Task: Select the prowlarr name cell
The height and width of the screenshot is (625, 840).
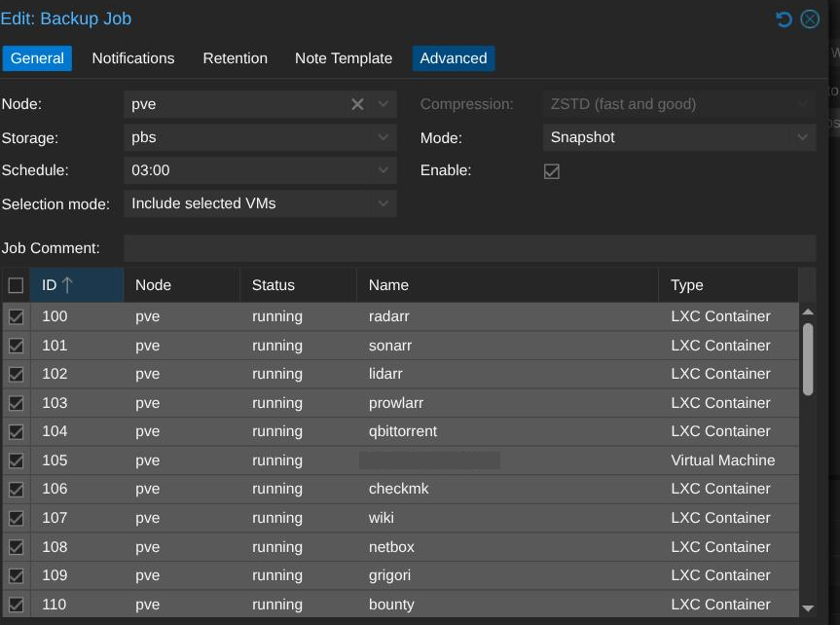Action: 508,403
